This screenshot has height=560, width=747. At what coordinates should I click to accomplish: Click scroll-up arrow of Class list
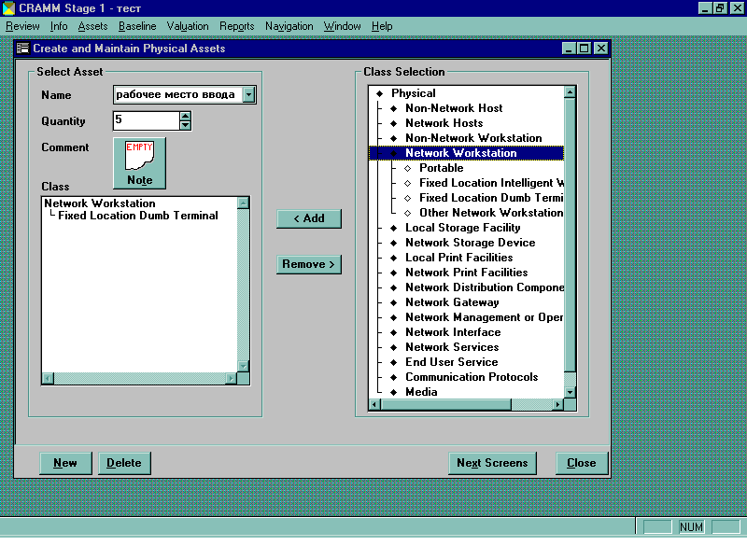(243, 203)
